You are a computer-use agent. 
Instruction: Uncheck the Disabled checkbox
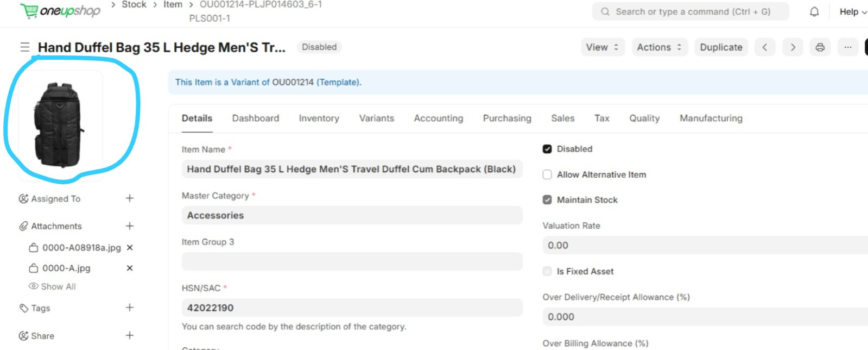(547, 149)
